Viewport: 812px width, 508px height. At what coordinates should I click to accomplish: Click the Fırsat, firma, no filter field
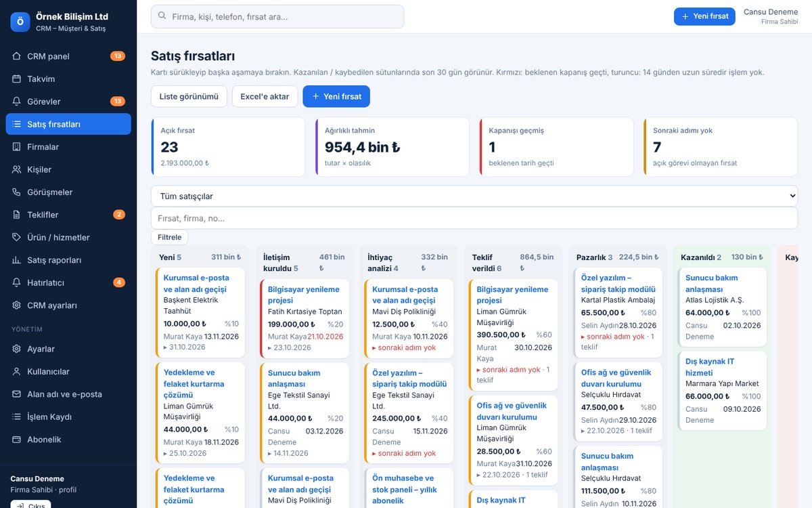(474, 218)
